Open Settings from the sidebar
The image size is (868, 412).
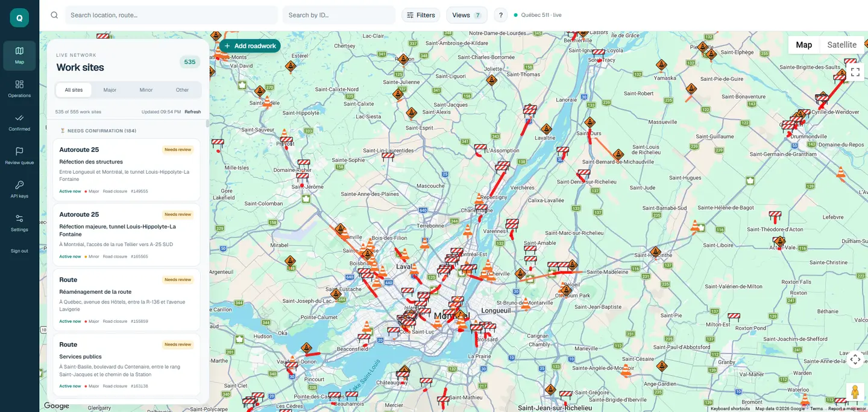(19, 223)
